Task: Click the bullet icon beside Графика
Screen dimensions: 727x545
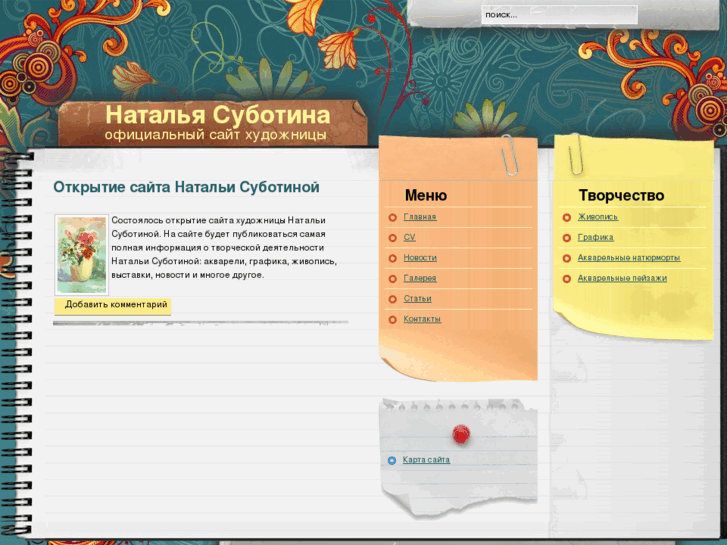Action: tap(567, 237)
